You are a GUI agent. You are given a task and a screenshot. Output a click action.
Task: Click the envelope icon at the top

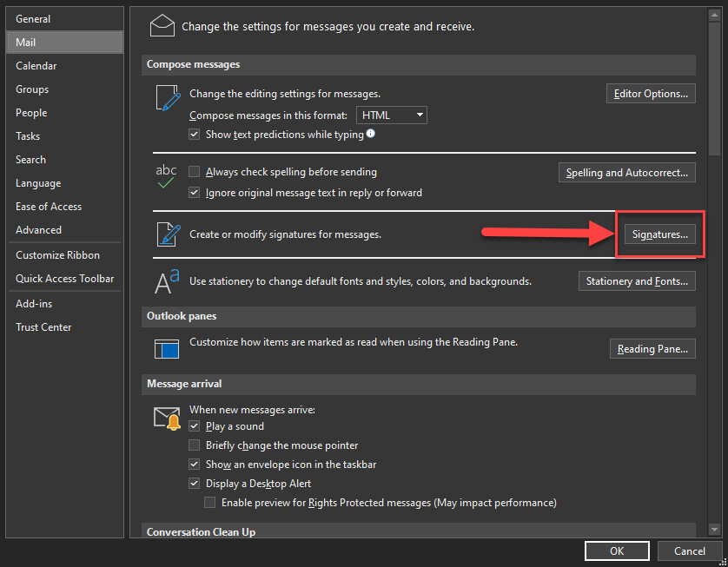coord(162,25)
